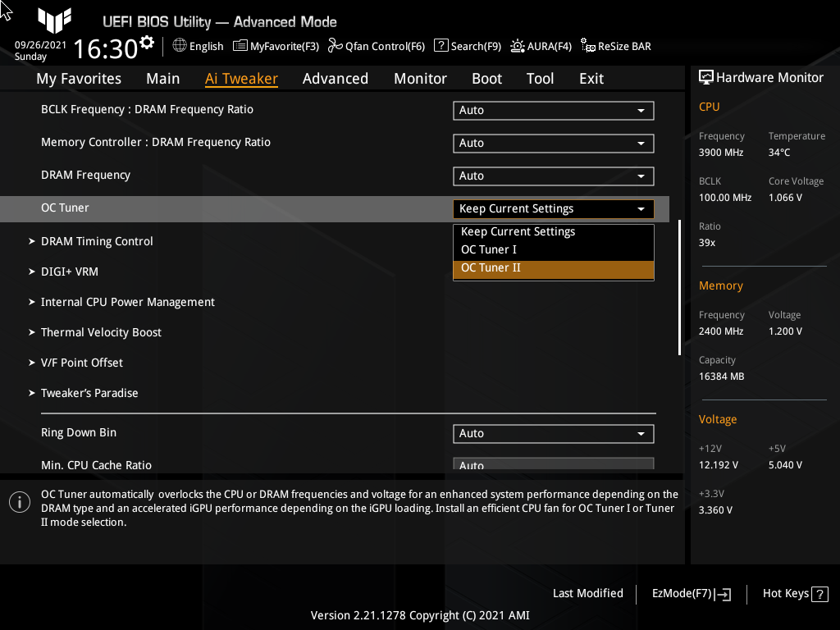Click the CPU frequency 3900 MHz value
The height and width of the screenshot is (630, 840).
[x=720, y=153]
